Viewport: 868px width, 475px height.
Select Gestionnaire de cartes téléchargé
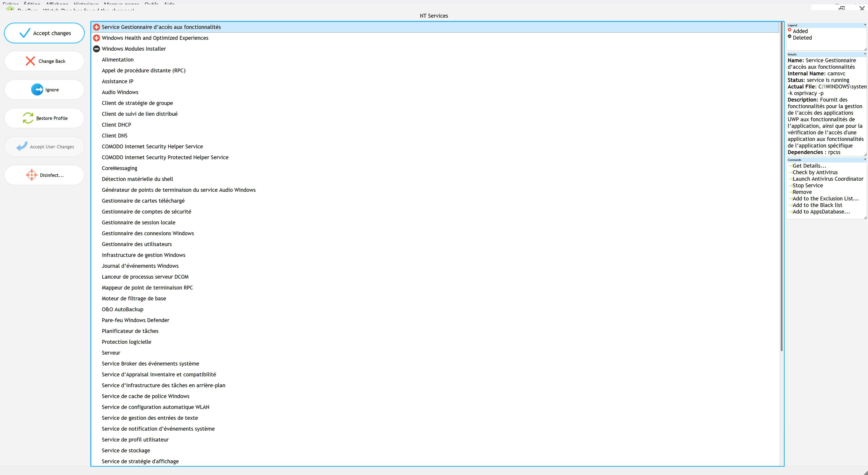click(x=143, y=201)
